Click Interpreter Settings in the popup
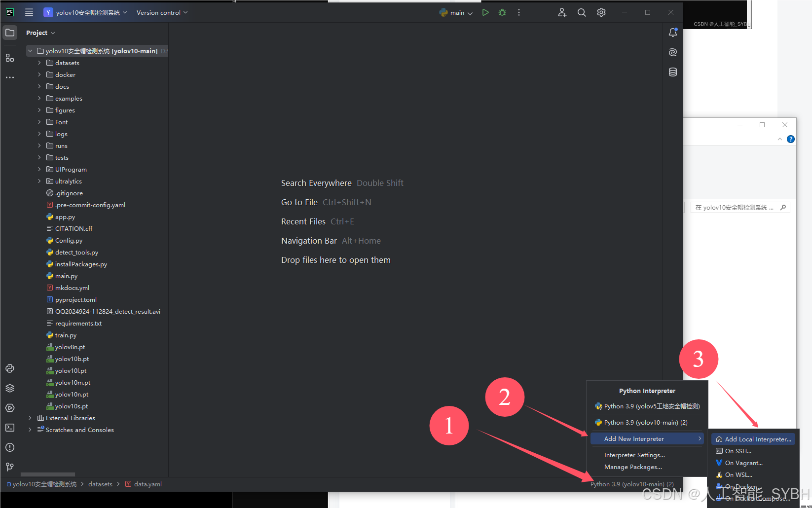 pyautogui.click(x=634, y=455)
